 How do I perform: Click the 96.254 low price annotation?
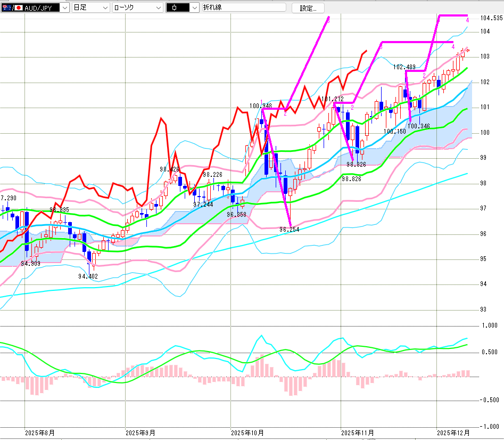(x=290, y=229)
